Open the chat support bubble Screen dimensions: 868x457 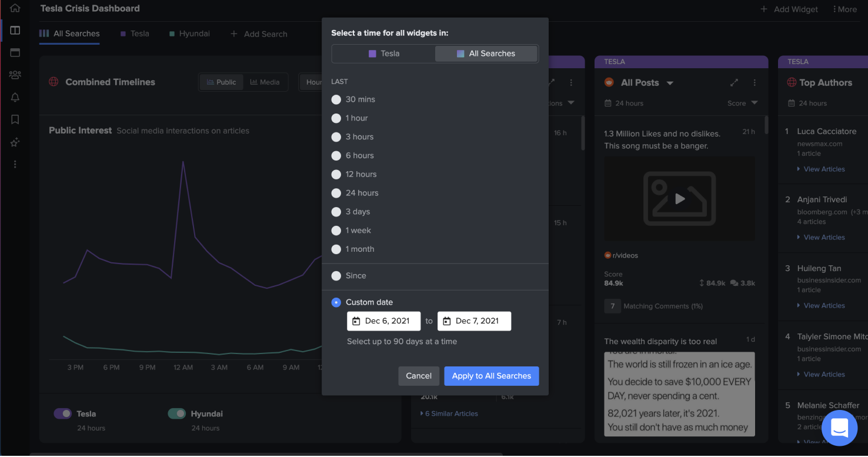[x=839, y=428]
